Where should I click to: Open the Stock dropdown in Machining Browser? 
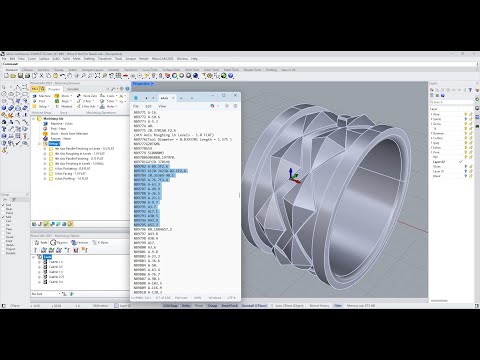(x=63, y=96)
